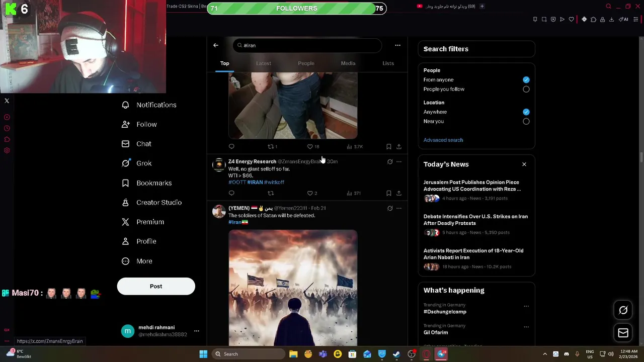This screenshot has width=644, height=362.
Task: Repost the Z4 Energy Research post
Action: pos(271,193)
